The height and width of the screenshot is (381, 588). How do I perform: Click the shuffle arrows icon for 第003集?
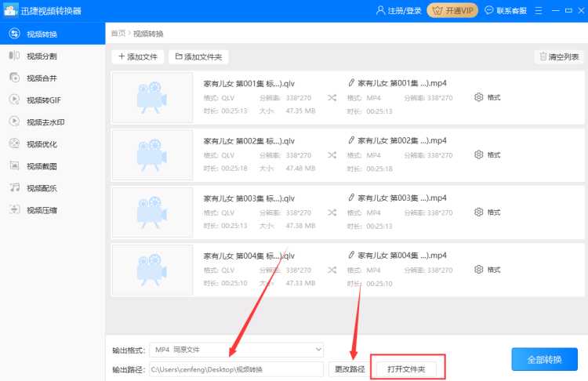pos(332,212)
